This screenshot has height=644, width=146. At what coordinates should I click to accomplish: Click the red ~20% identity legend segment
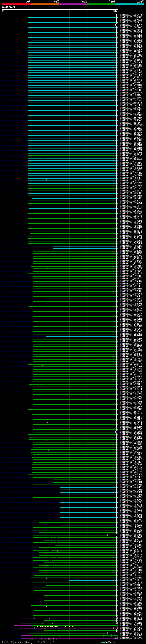16,4
